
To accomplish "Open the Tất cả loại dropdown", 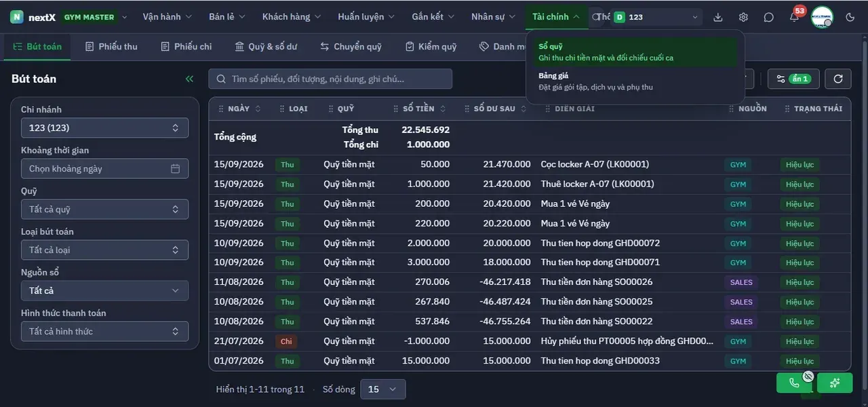I will click(x=104, y=250).
